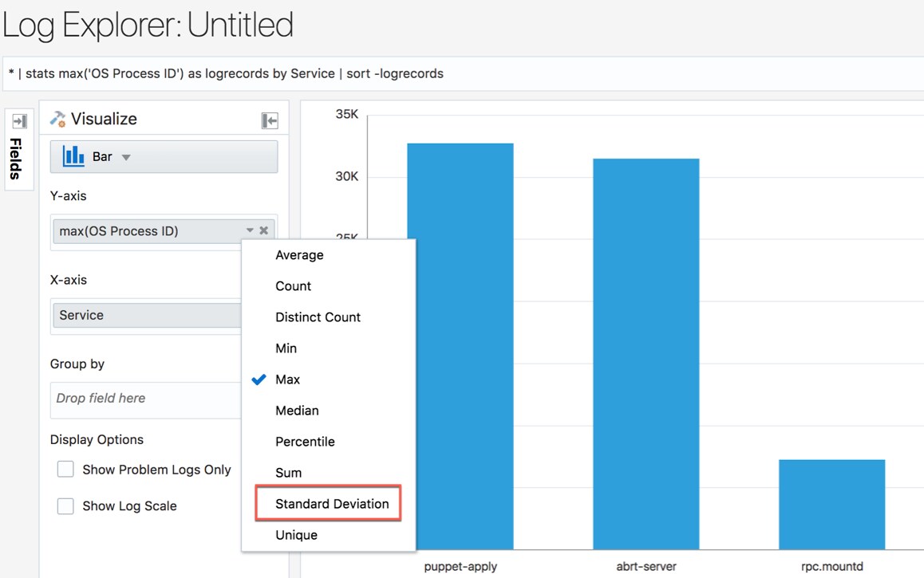Collapse the Visualize panel icon
The image size is (924, 578).
[x=270, y=120]
